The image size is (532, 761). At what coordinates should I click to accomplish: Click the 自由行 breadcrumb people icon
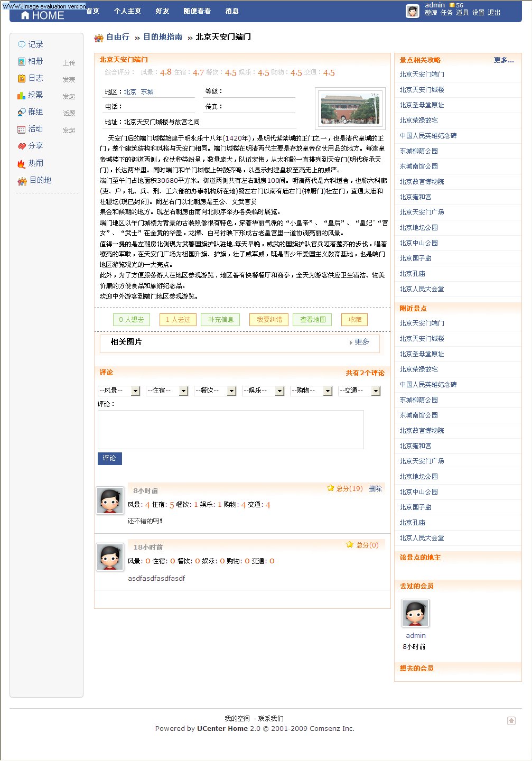tap(99, 38)
